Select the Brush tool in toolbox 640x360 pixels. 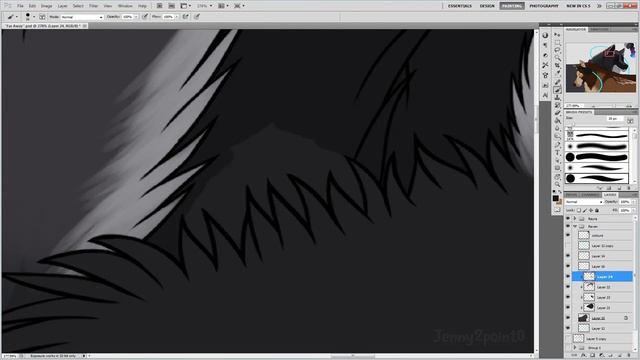(558, 90)
